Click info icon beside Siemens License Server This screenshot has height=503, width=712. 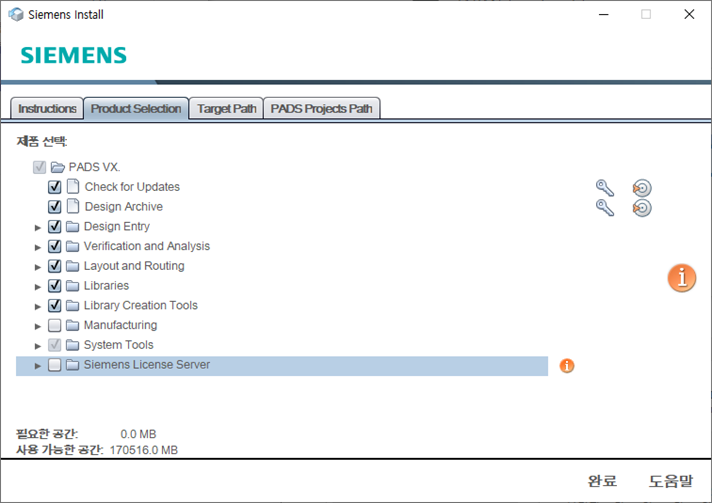tap(567, 365)
